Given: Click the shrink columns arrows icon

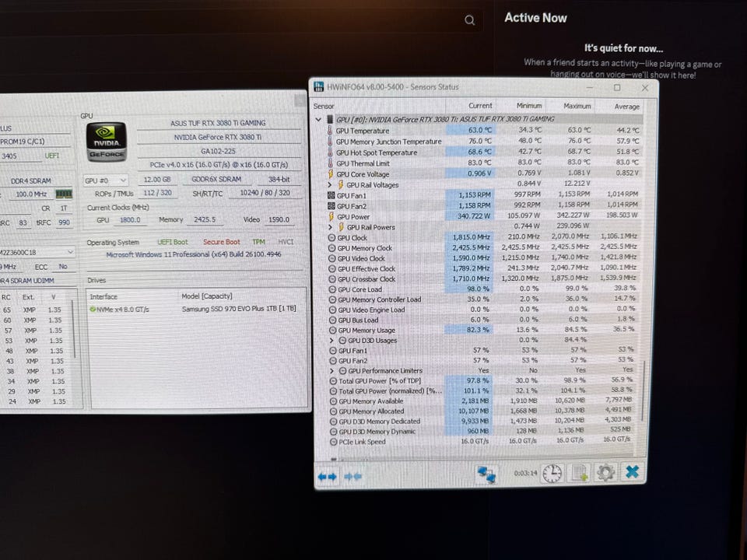Looking at the screenshot, I should click(x=353, y=476).
